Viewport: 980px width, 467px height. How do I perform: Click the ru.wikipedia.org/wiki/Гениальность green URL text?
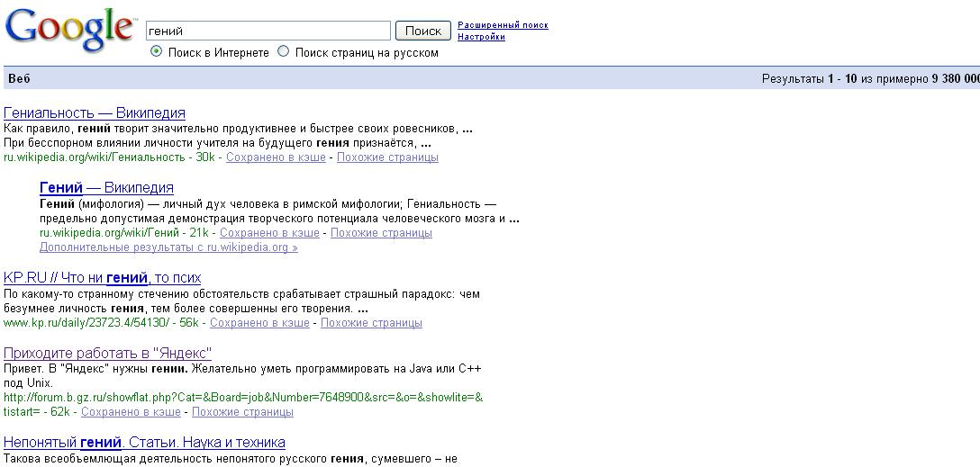pyautogui.click(x=95, y=157)
